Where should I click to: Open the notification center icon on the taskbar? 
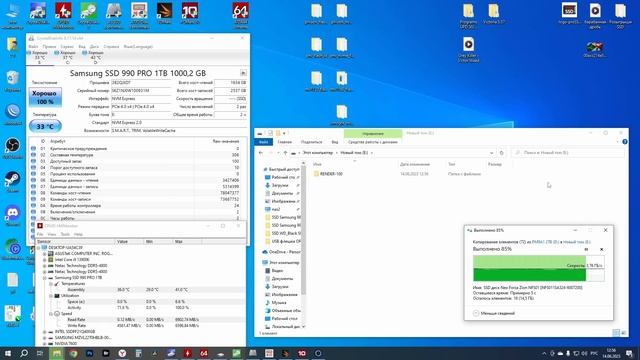(x=629, y=353)
